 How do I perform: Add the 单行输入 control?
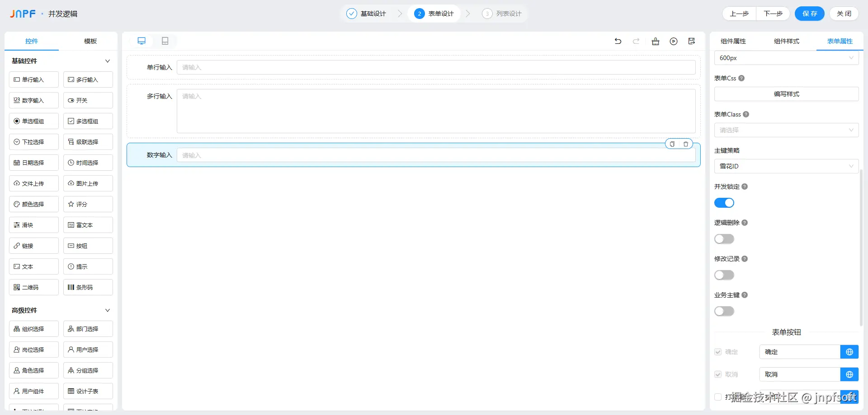pyautogui.click(x=34, y=79)
